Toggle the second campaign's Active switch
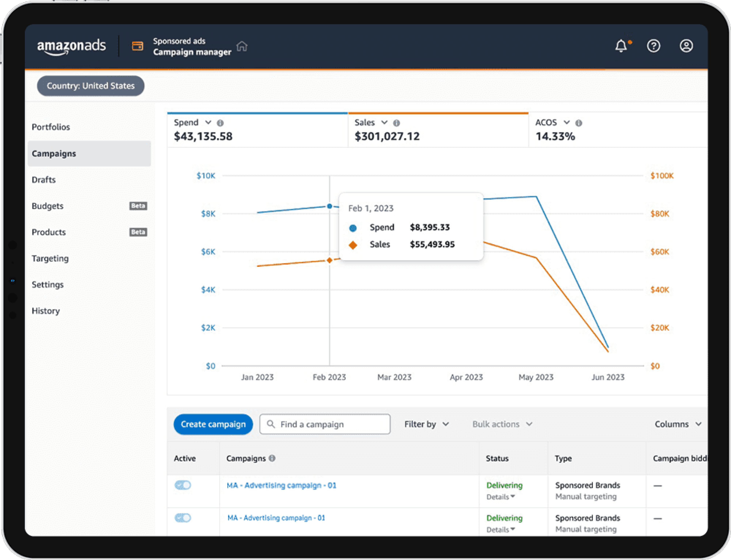 click(x=183, y=518)
